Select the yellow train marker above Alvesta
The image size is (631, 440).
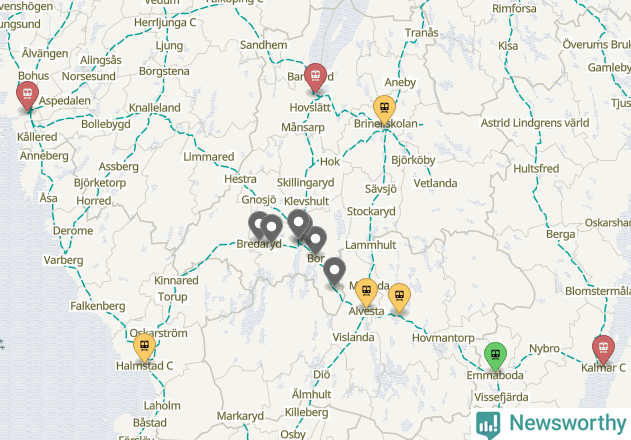[366, 292]
